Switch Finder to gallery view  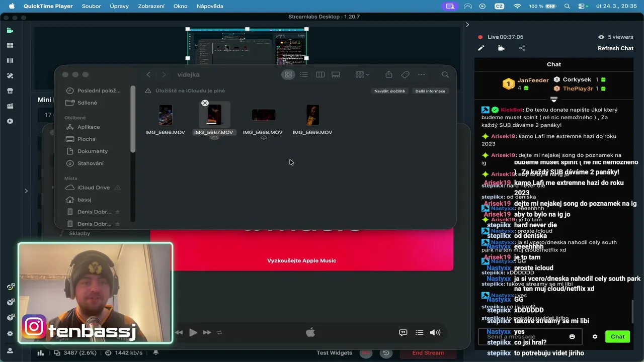(336, 74)
